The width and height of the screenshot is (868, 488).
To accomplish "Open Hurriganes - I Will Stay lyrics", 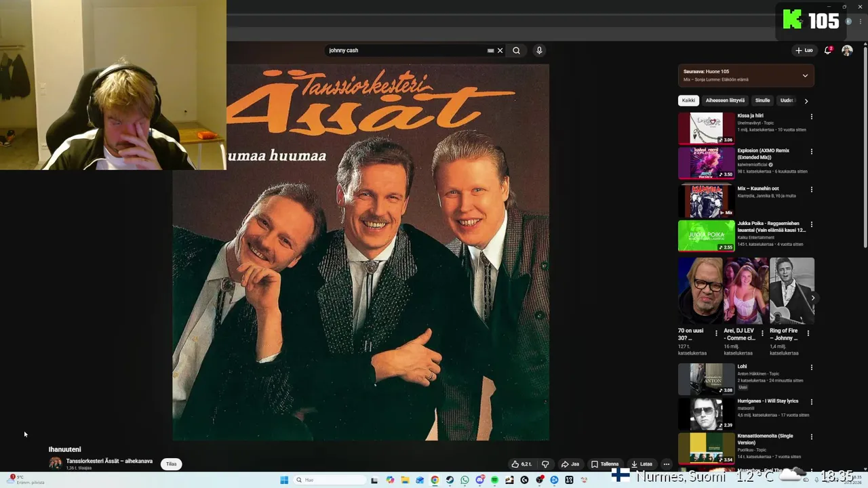I will tap(768, 401).
